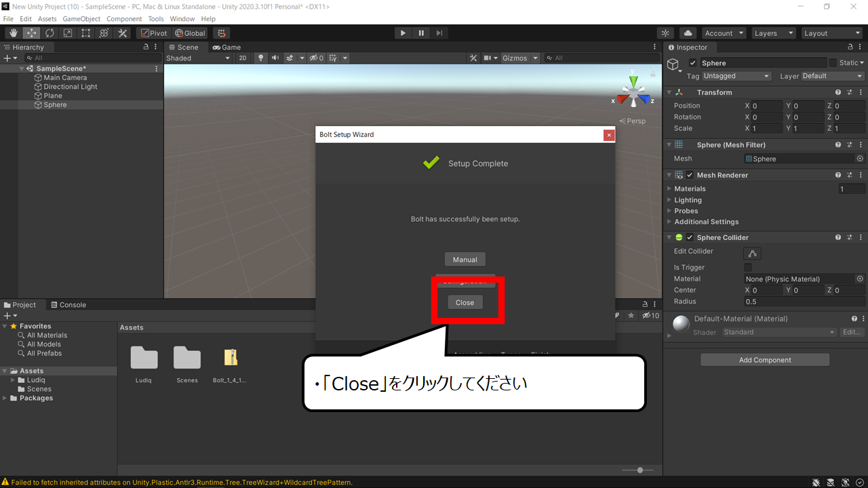
Task: Select the Rotate tool
Action: coord(50,33)
